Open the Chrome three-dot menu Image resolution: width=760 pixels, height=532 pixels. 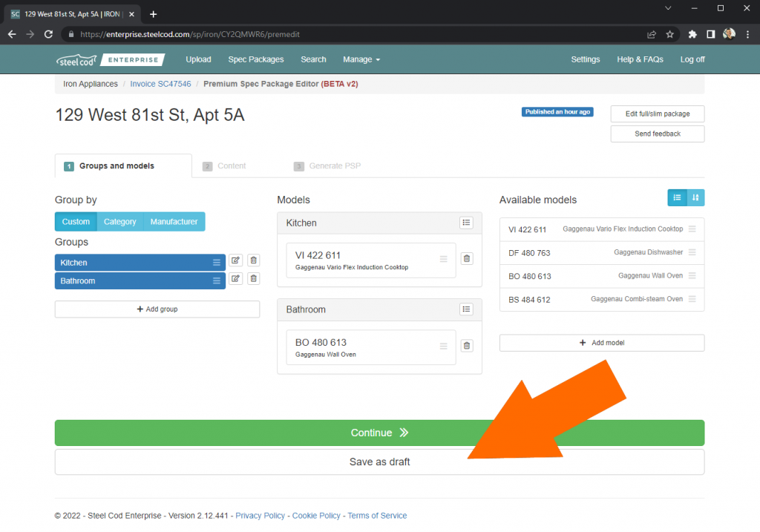(x=748, y=34)
